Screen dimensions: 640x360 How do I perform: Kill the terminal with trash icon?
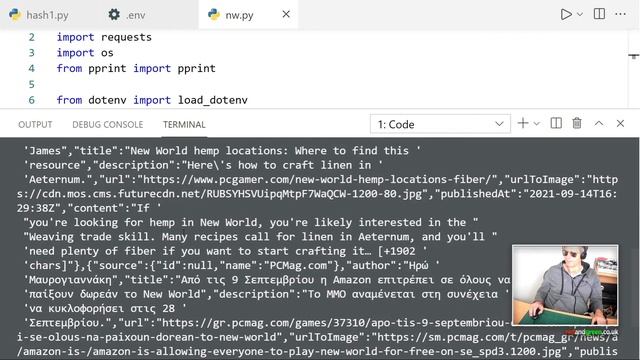[577, 123]
